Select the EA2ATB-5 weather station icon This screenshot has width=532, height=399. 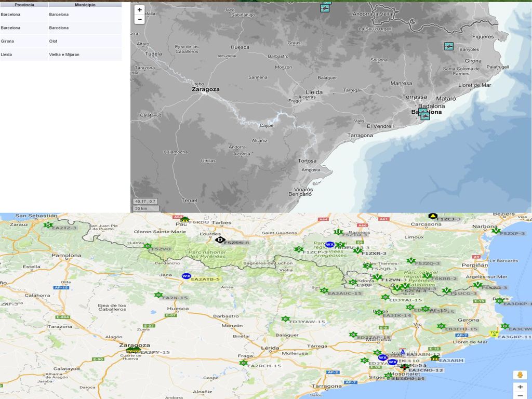tap(187, 276)
